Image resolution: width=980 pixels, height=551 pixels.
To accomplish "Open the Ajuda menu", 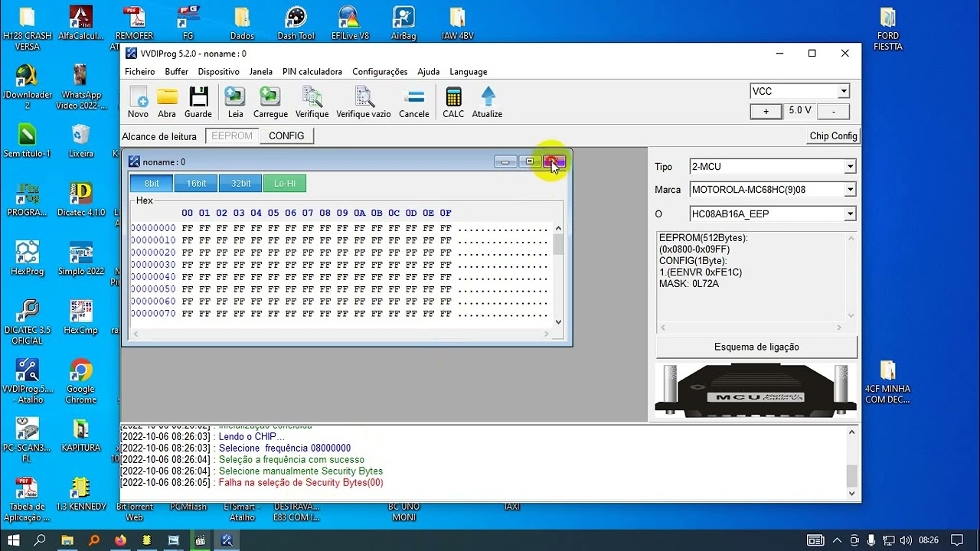I will coord(429,72).
